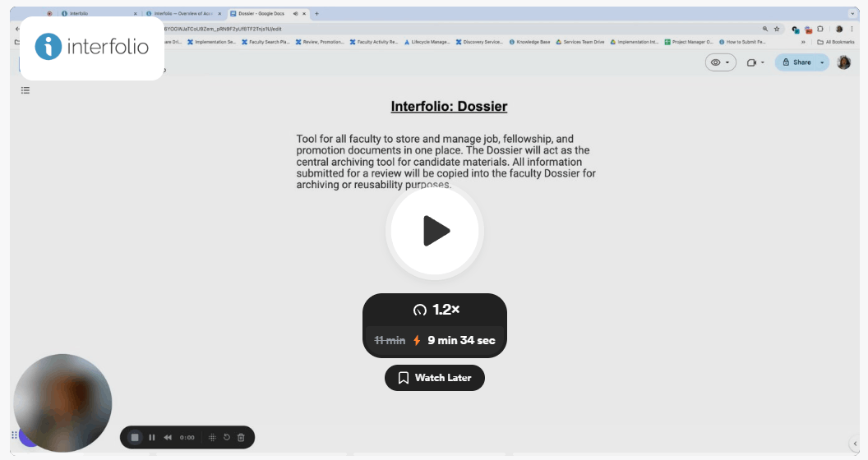The width and height of the screenshot is (868, 460).
Task: Delete the recording with trash icon
Action: (241, 438)
